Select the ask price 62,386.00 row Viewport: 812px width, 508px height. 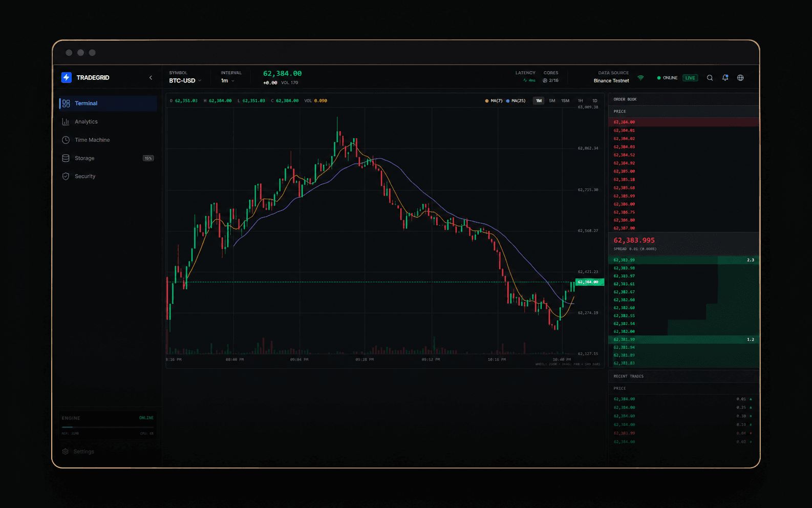coord(683,204)
